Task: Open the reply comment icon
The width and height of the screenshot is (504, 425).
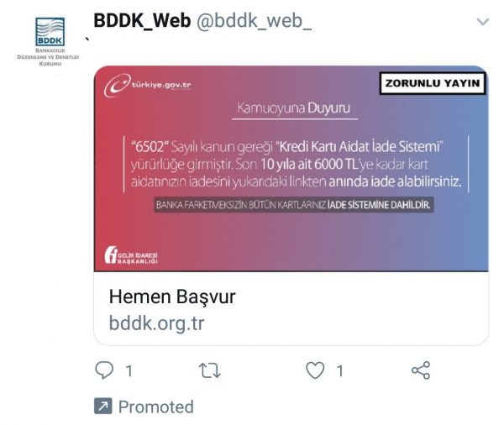Action: 104,370
